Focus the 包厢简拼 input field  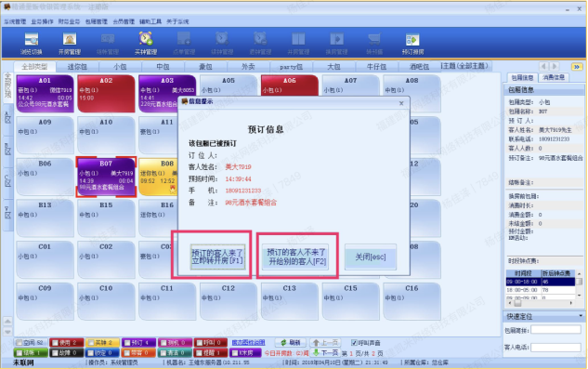click(x=555, y=330)
